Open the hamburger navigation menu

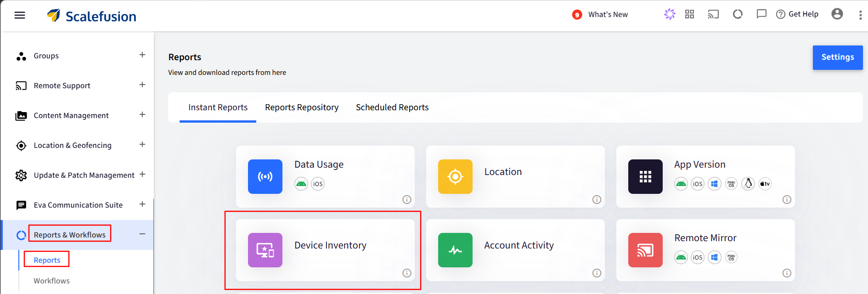20,16
